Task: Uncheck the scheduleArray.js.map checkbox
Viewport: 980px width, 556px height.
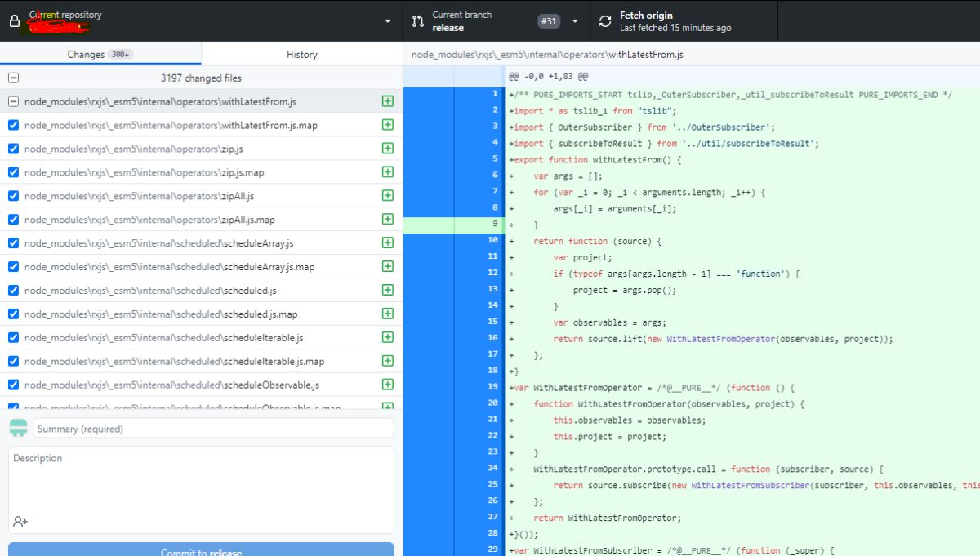Action: pyautogui.click(x=13, y=266)
